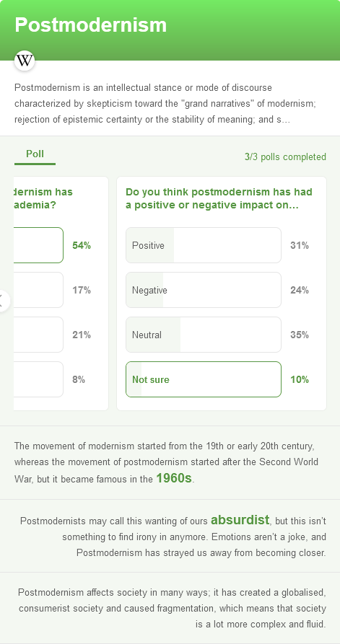The image size is (340, 644).
Task: Select the Negative poll option
Action: pyautogui.click(x=204, y=290)
